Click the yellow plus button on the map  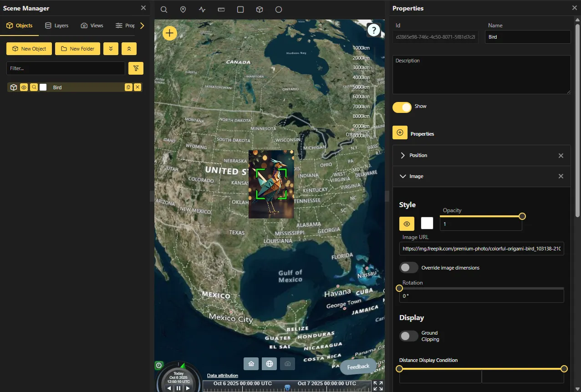[x=170, y=33]
